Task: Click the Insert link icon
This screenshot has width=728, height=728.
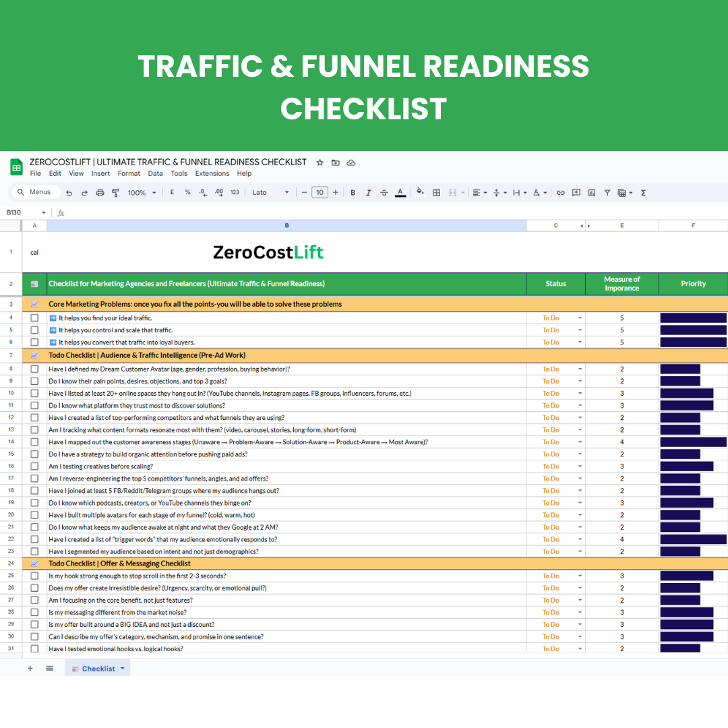Action: point(560,193)
